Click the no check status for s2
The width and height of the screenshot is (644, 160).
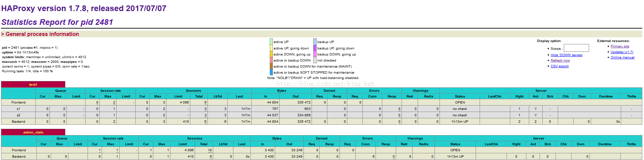(460, 115)
